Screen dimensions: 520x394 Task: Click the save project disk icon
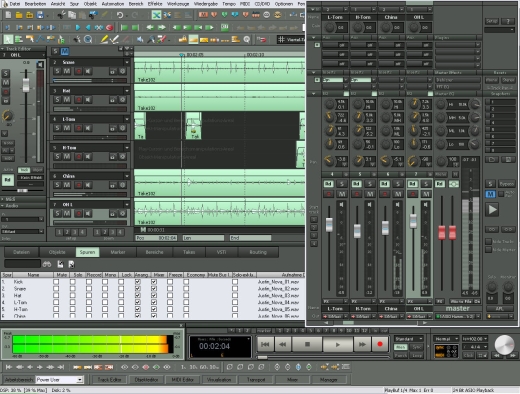tap(40, 15)
